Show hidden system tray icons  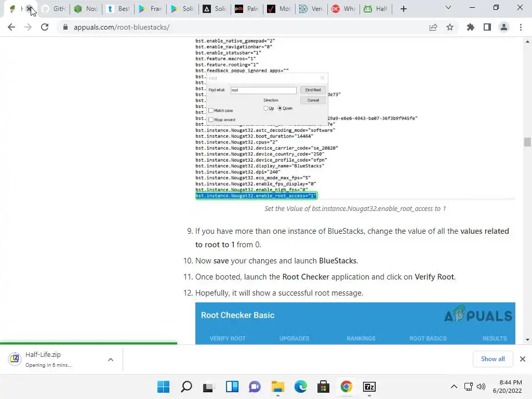click(x=454, y=387)
